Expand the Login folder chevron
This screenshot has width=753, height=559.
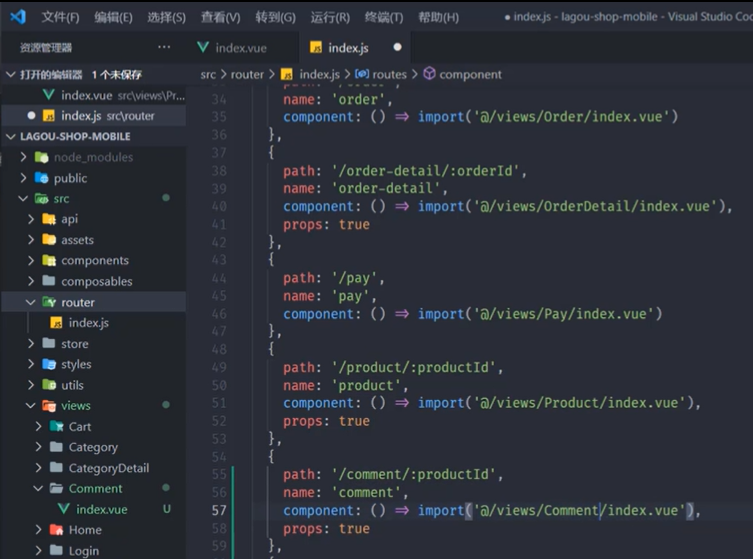[x=38, y=550]
